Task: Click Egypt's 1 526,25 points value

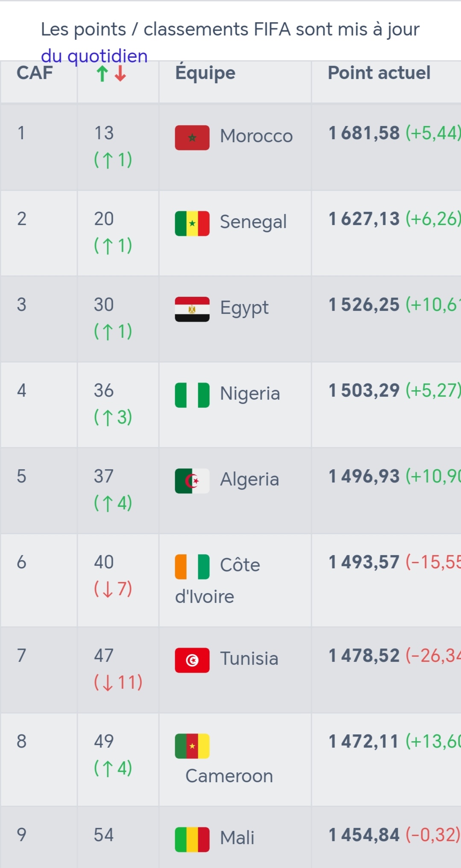Action: tap(364, 305)
